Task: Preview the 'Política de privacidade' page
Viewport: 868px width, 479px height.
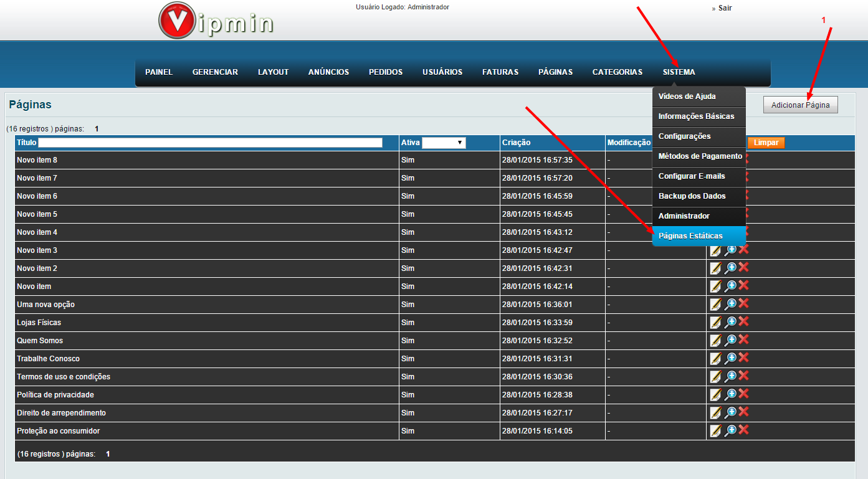Action: pyautogui.click(x=730, y=395)
